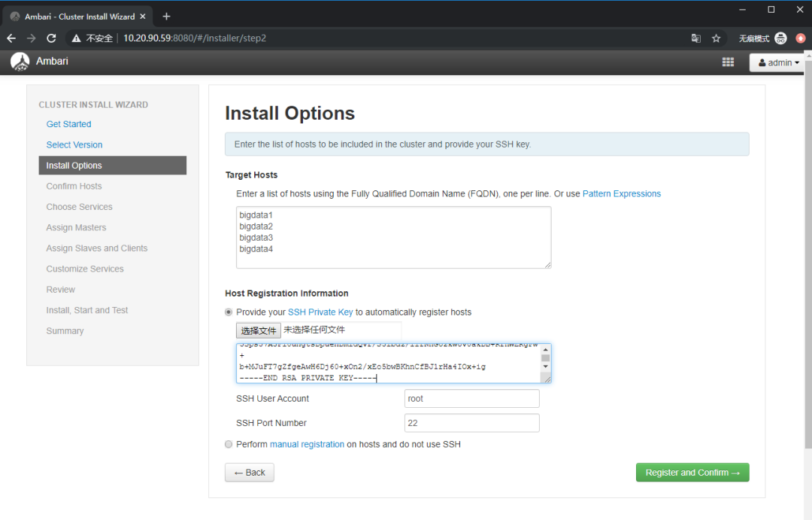Select Provide your SSH Private Key option
This screenshot has height=520, width=812.
click(x=229, y=312)
